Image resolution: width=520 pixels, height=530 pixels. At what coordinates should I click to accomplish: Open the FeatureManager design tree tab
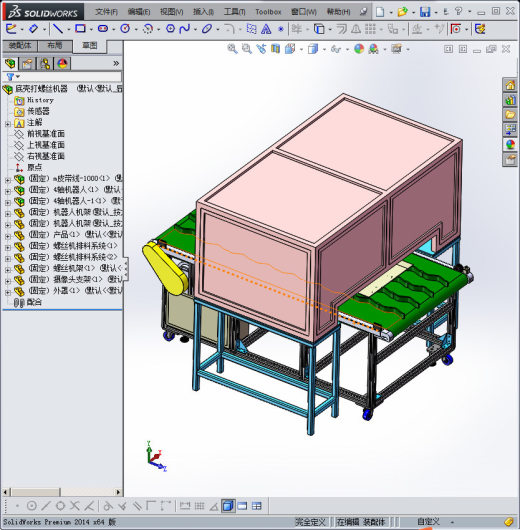point(10,64)
